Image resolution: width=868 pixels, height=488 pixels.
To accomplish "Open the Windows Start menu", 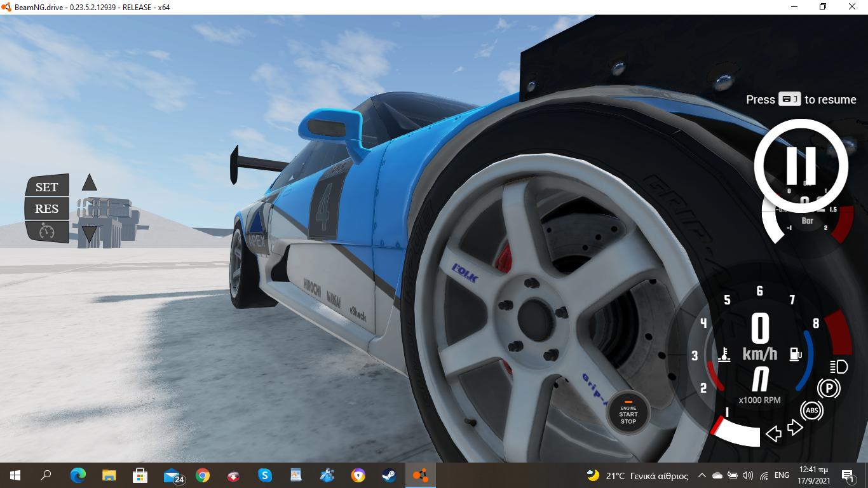I will 15,475.
